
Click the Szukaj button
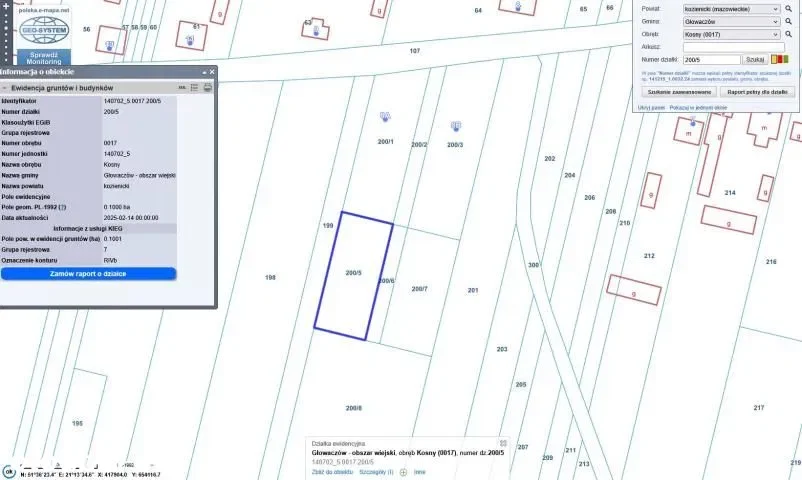tap(755, 59)
